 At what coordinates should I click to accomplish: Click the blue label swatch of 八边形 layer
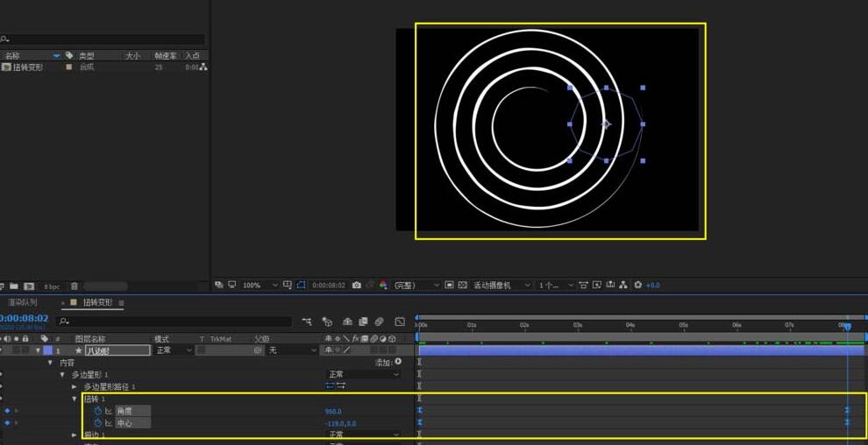[x=47, y=350]
